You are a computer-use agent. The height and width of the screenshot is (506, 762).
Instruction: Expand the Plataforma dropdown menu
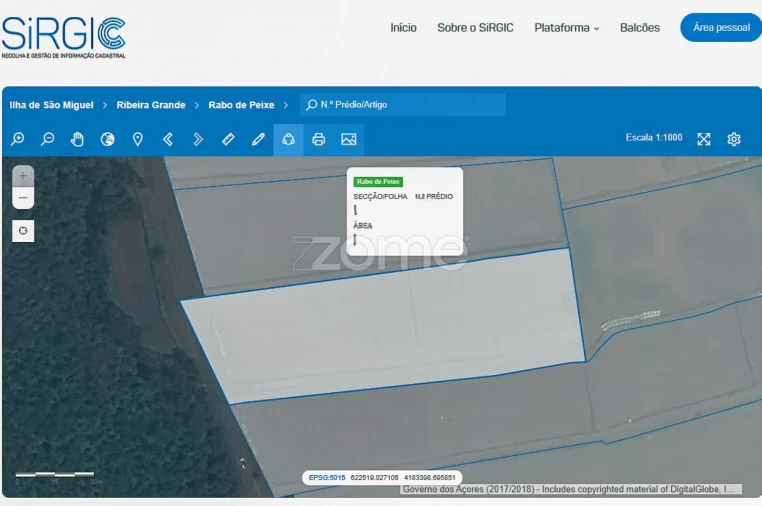566,28
